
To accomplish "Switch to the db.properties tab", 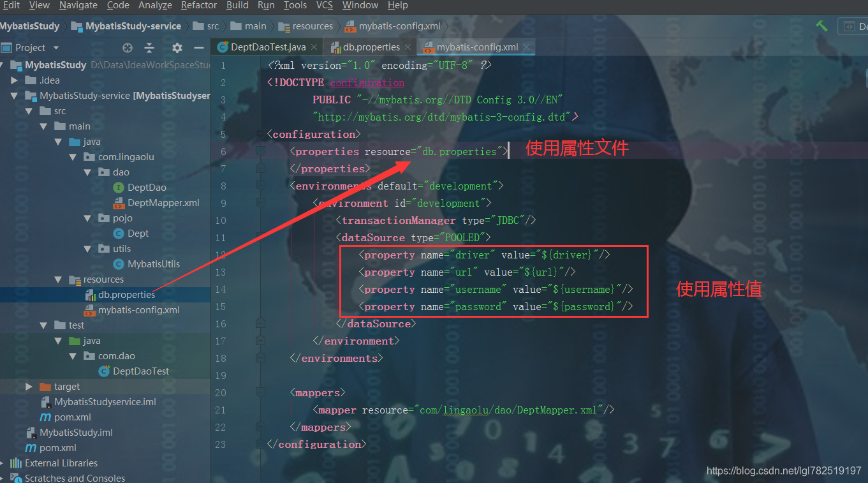I will 369,47.
